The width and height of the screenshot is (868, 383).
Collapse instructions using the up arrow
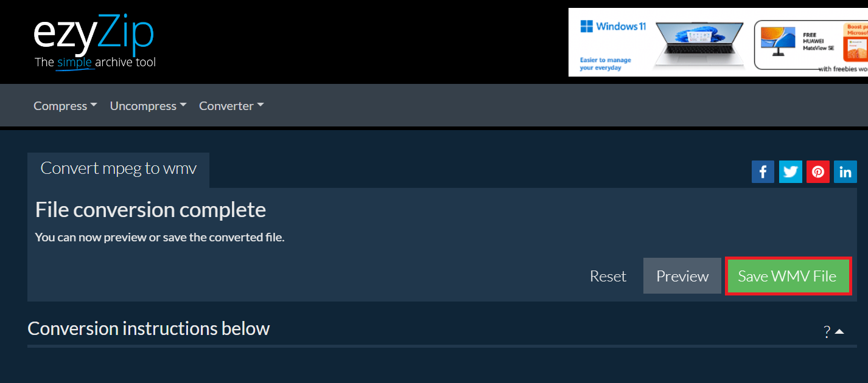pyautogui.click(x=840, y=332)
